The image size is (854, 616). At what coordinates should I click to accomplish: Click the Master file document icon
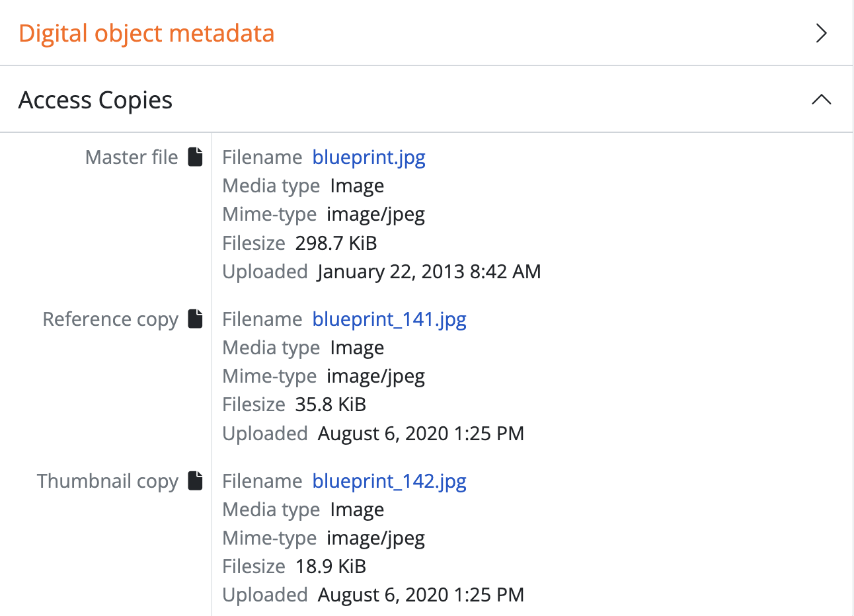(x=195, y=157)
